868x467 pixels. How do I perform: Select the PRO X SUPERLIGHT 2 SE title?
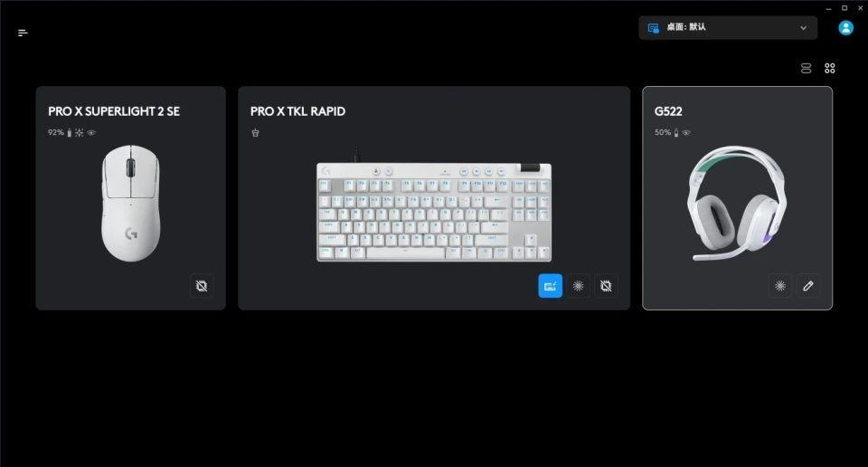tap(114, 111)
